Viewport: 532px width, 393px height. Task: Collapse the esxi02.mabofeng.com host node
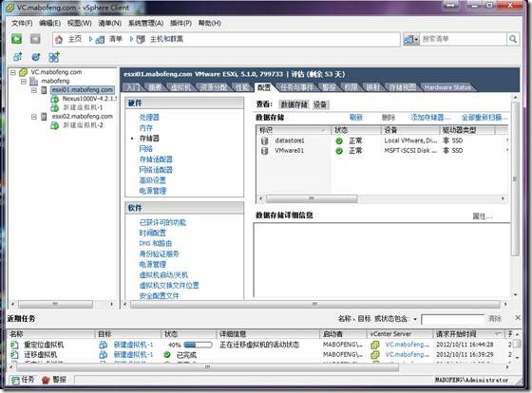[x=34, y=117]
